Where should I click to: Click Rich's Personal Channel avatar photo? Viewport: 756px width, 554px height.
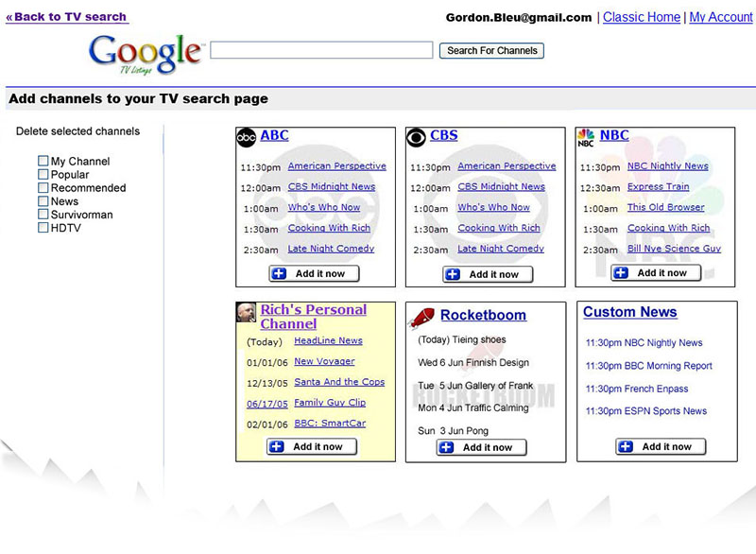pos(246,312)
